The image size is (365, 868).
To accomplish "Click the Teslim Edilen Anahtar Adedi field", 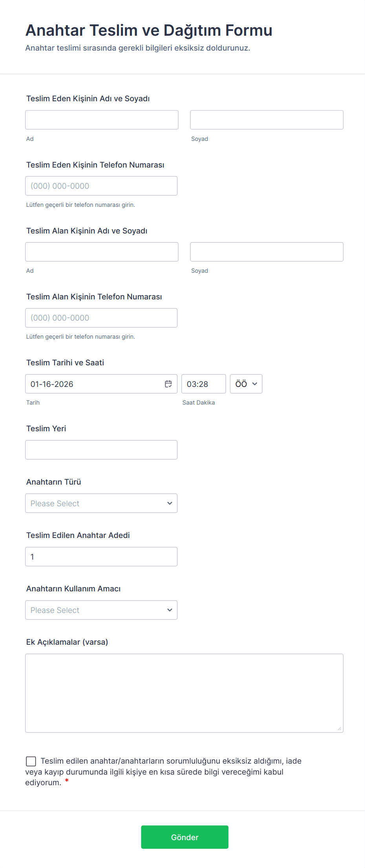I will coord(101,556).
